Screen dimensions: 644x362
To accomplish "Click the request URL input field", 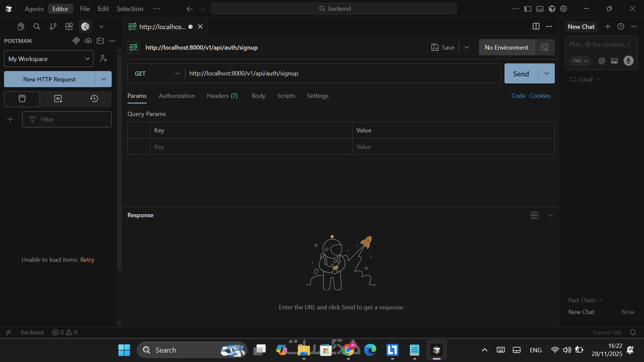I will point(342,73).
